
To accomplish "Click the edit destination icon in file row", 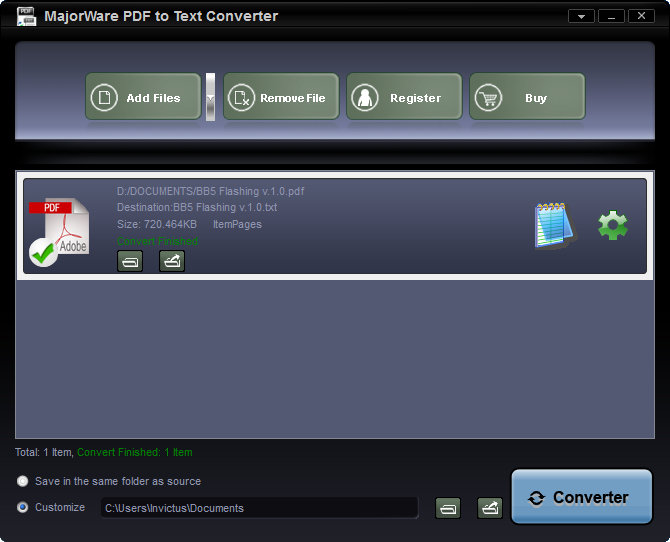I will pos(172,262).
